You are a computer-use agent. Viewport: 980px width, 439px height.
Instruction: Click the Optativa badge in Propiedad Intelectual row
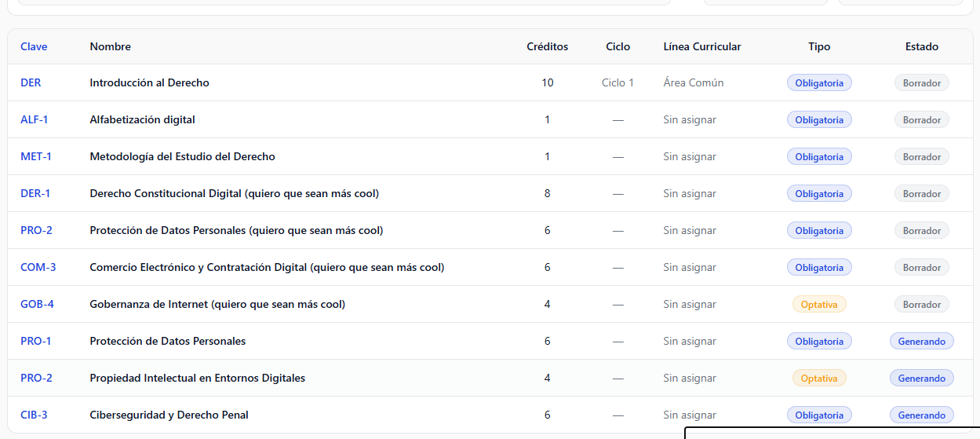click(819, 378)
